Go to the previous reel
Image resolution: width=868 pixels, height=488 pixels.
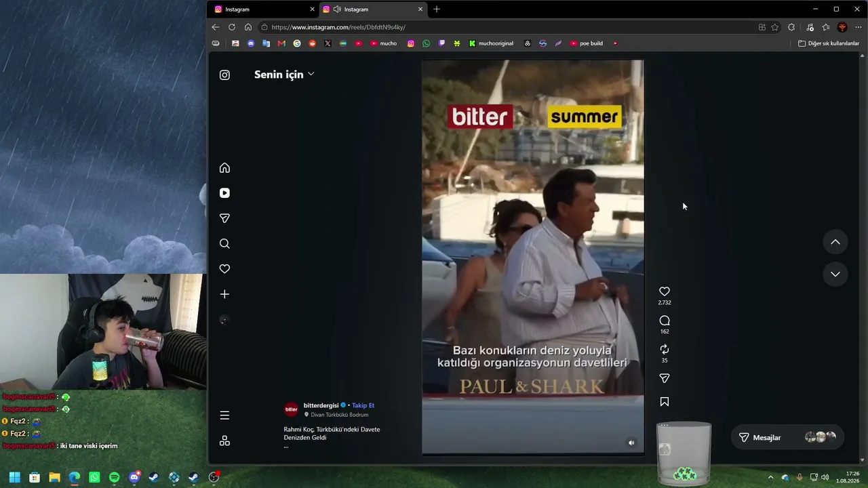click(835, 242)
